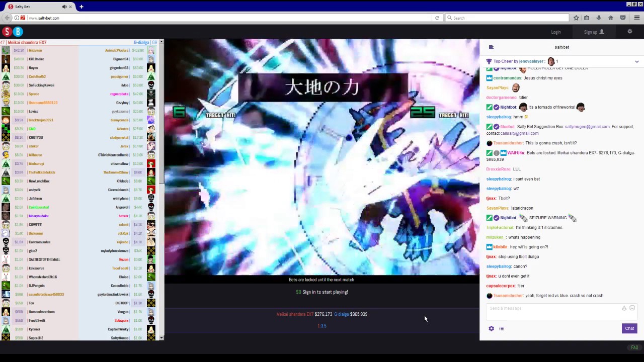Image resolution: width=644 pixels, height=362 pixels.
Task: Open callsalty@gmail.com link in chat
Action: coord(519,133)
